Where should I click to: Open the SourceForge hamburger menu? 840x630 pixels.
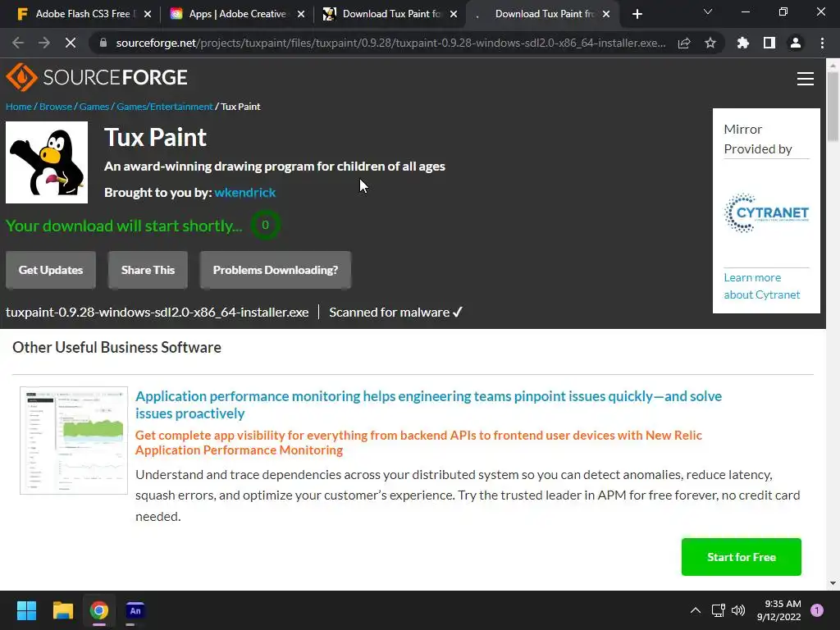[806, 79]
